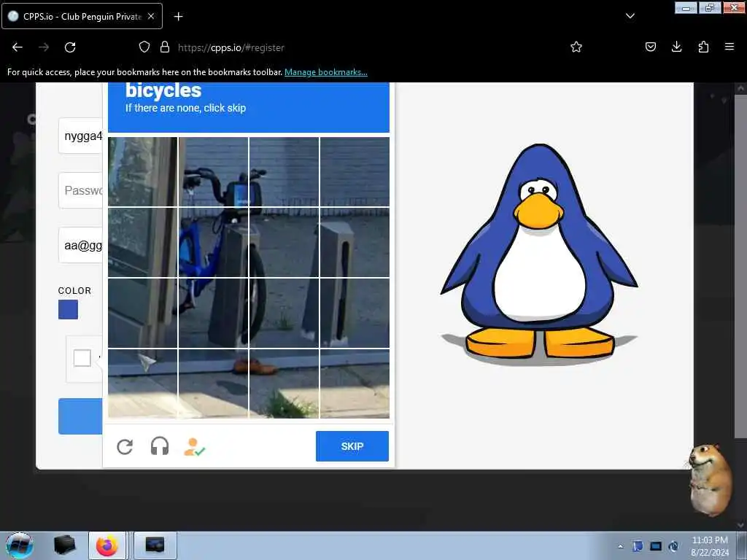The width and height of the screenshot is (747, 560).
Task: Select the tile with the bicycle wheel bottom
Action: 284,313
